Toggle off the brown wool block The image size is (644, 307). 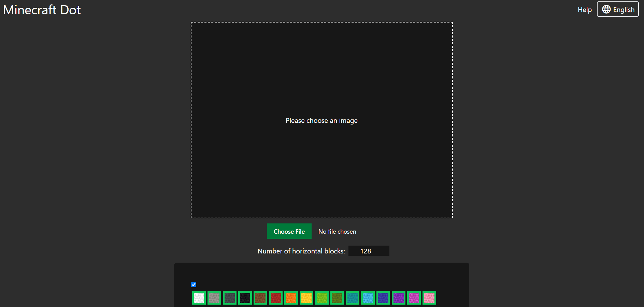click(260, 298)
